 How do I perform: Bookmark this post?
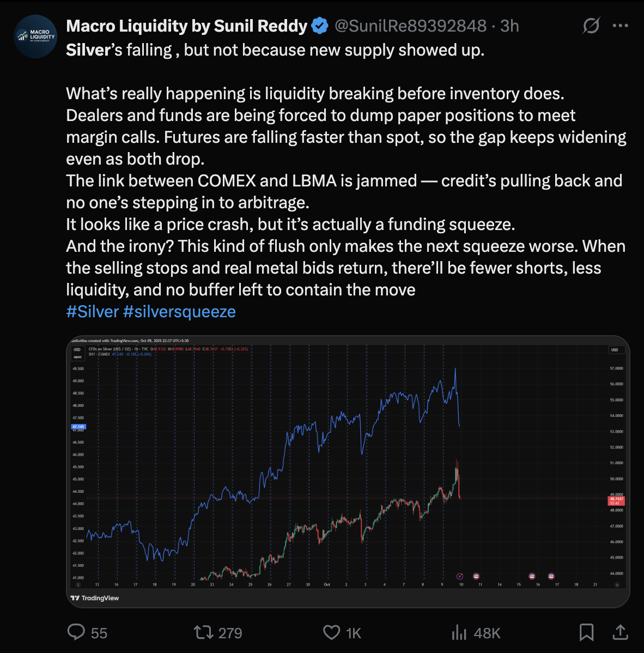click(x=586, y=632)
